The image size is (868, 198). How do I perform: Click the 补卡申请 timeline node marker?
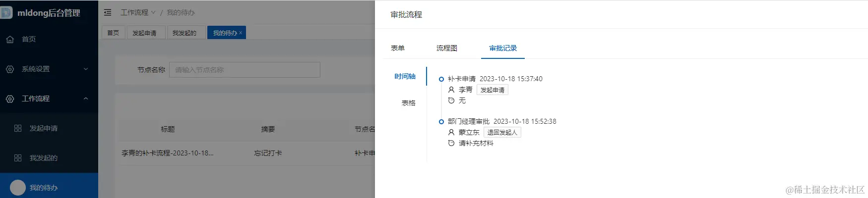tap(441, 79)
